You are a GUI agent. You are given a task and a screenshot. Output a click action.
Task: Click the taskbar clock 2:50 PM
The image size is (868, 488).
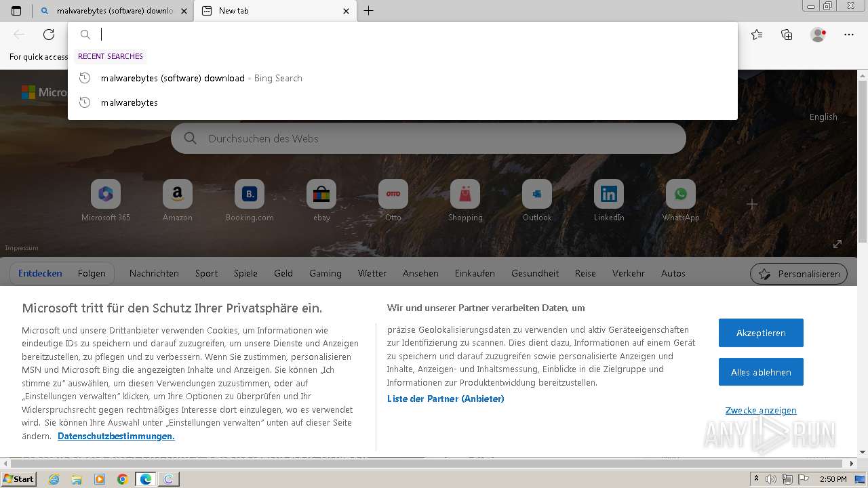(833, 479)
